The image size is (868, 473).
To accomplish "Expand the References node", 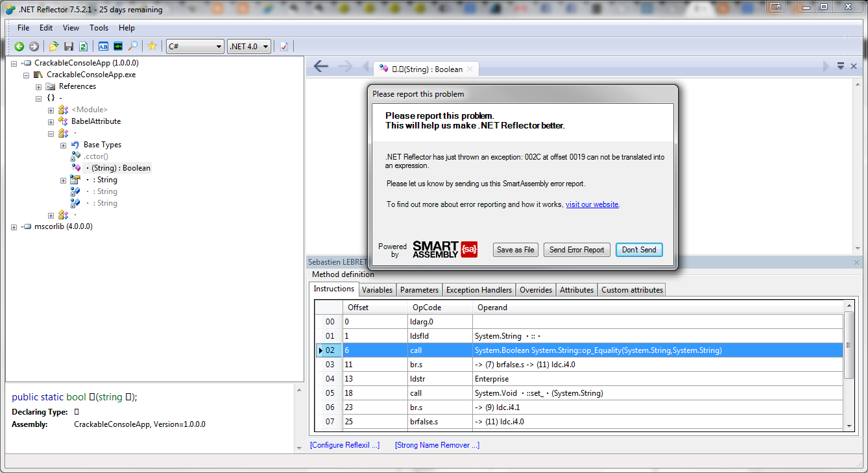I will (39, 87).
